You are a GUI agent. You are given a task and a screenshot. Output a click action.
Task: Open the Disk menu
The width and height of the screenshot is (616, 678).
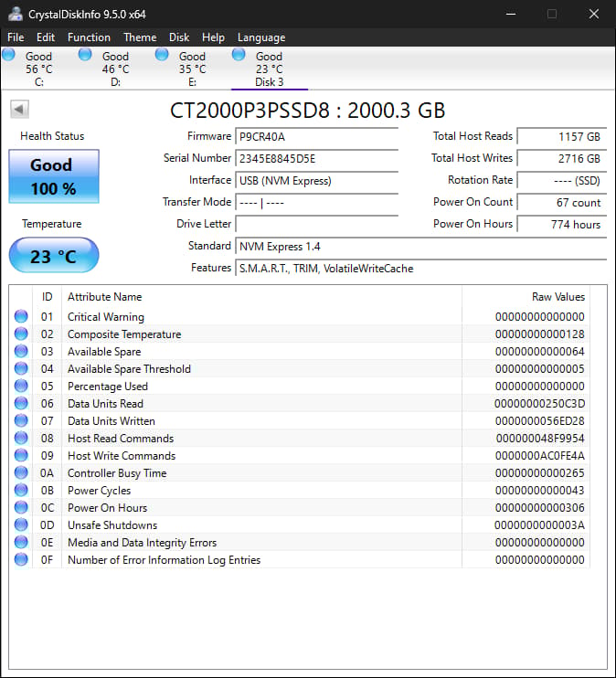pyautogui.click(x=179, y=37)
